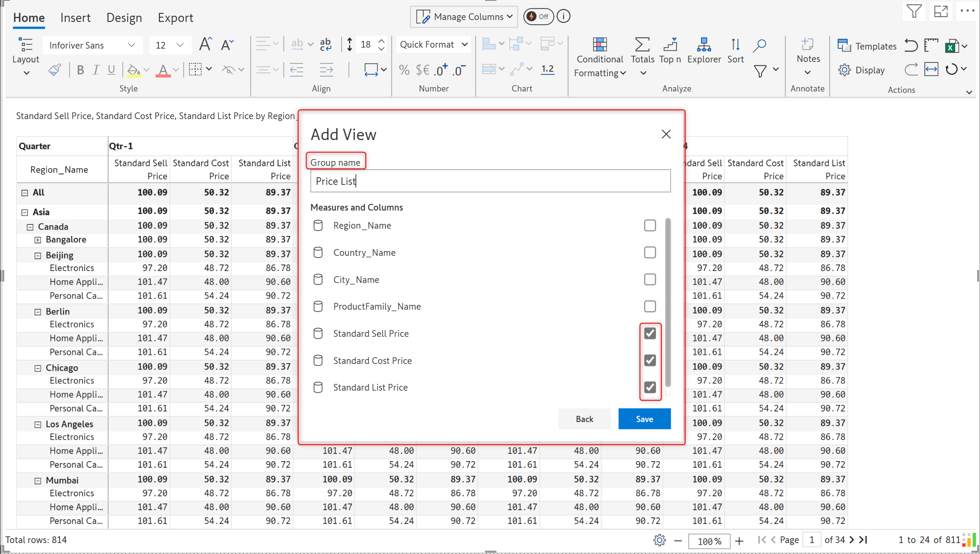Check the City_Name checkbox
The width and height of the screenshot is (980, 554).
pyautogui.click(x=650, y=280)
